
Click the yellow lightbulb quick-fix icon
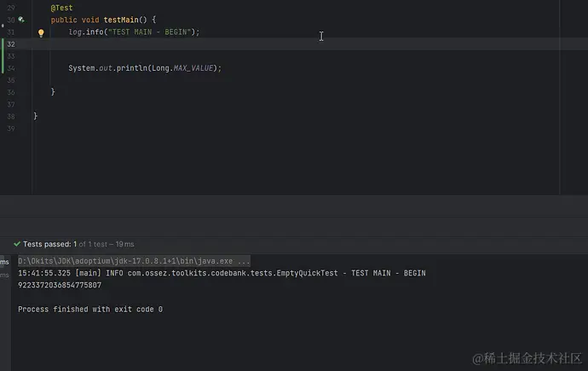click(41, 33)
